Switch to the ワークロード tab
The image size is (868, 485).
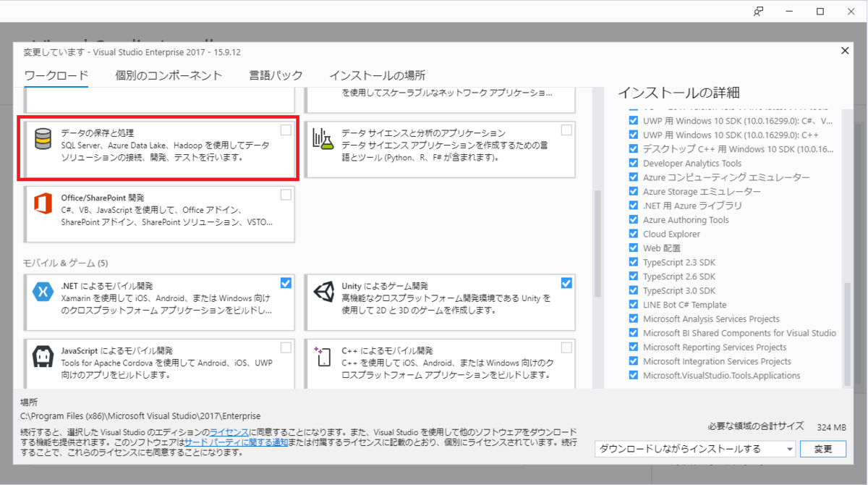(x=56, y=75)
